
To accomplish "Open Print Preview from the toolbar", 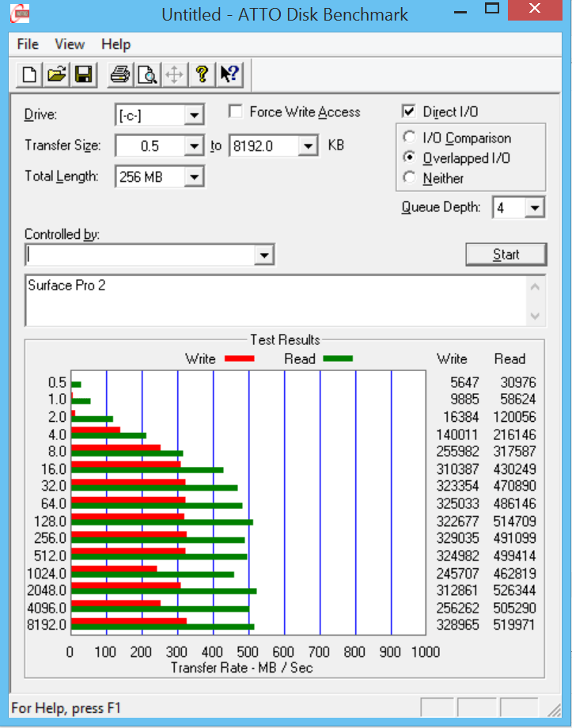I will pyautogui.click(x=147, y=75).
